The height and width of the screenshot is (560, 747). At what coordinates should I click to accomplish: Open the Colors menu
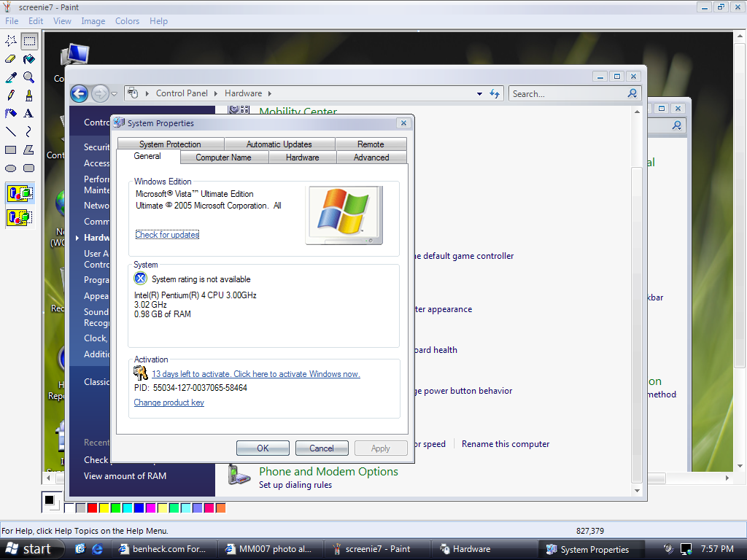tap(127, 21)
